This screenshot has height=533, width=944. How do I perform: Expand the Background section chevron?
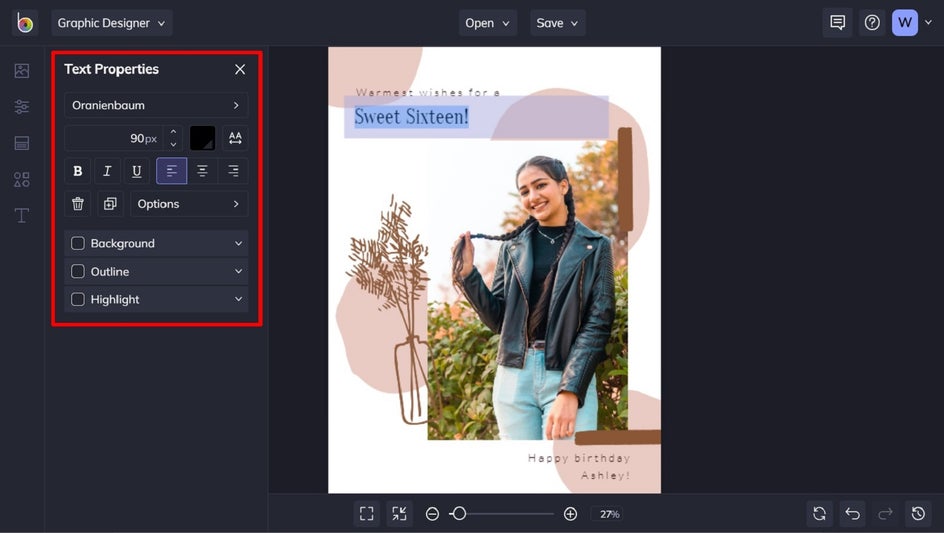click(238, 243)
